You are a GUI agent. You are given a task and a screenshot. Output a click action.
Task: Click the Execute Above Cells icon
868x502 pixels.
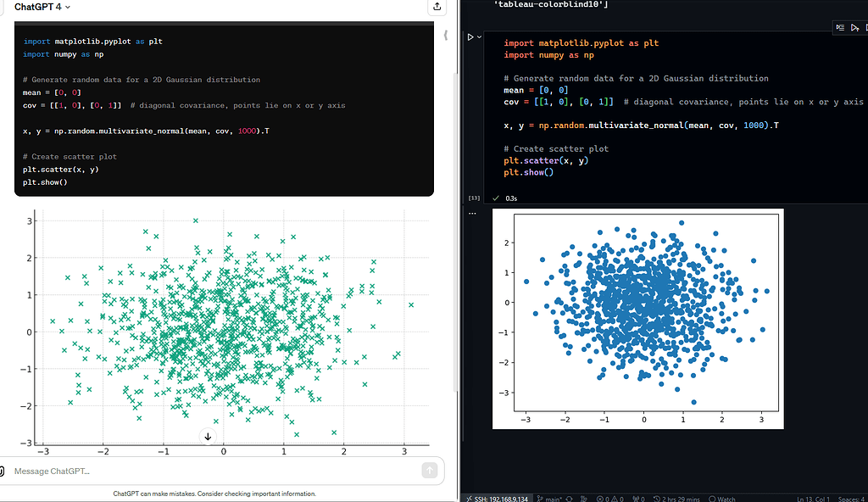[839, 28]
